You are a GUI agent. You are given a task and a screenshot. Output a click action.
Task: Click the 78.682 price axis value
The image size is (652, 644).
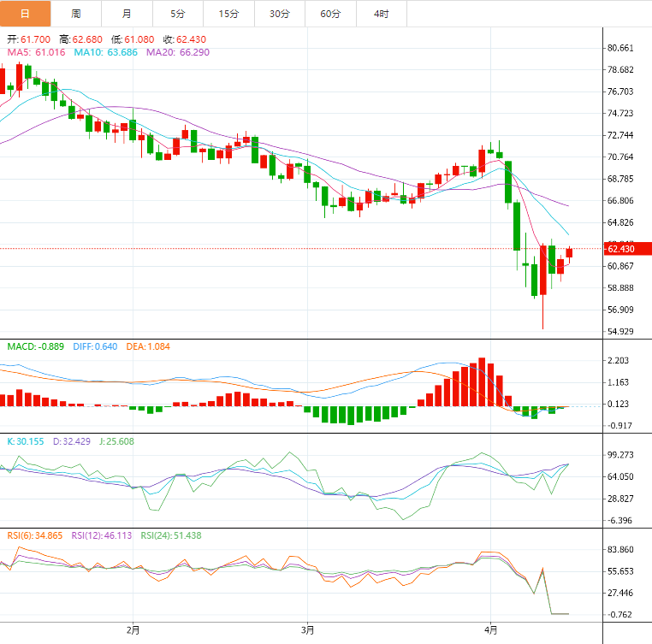pos(620,69)
